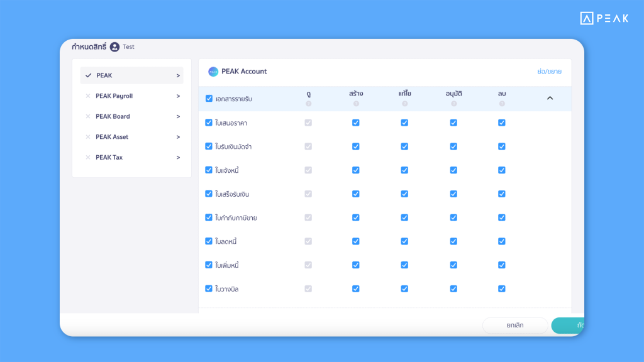The width and height of the screenshot is (644, 362).
Task: Click the อนุมัติ column header
Action: click(454, 94)
